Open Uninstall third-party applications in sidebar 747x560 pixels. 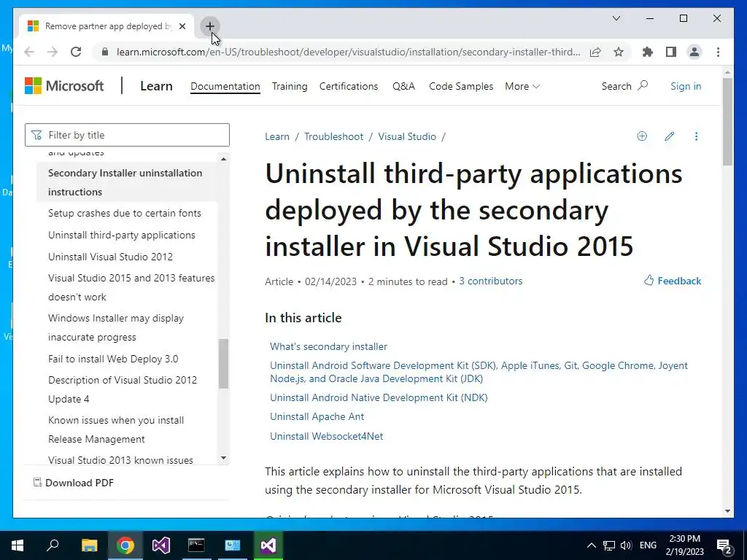122,235
